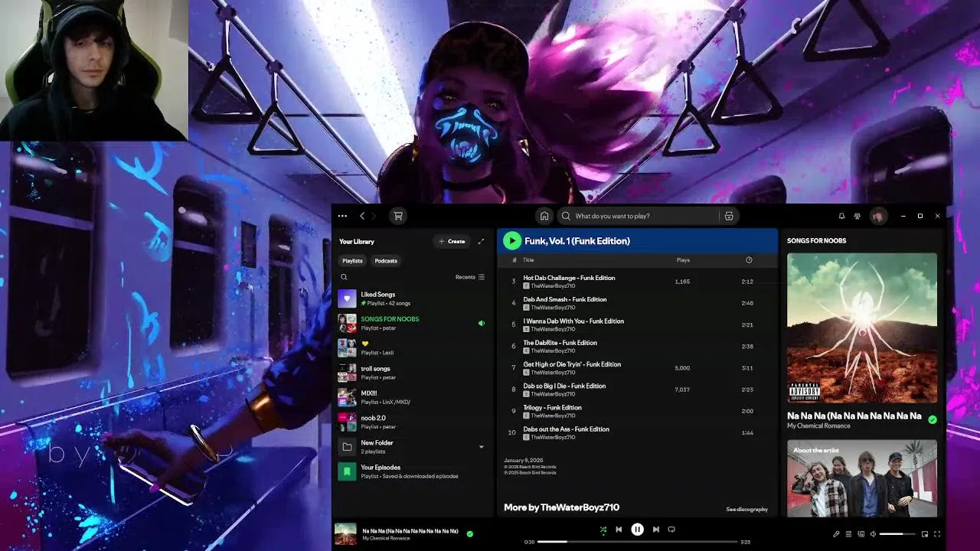Open the New Folder library item

pyautogui.click(x=413, y=447)
